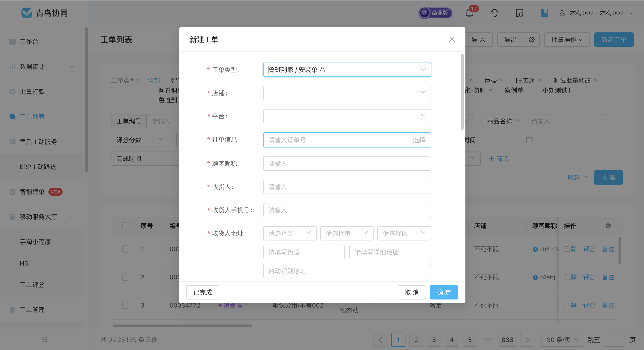Viewport: 644px width, 350px height.
Task: Check the checkbox for row 3
Action: [x=126, y=305]
